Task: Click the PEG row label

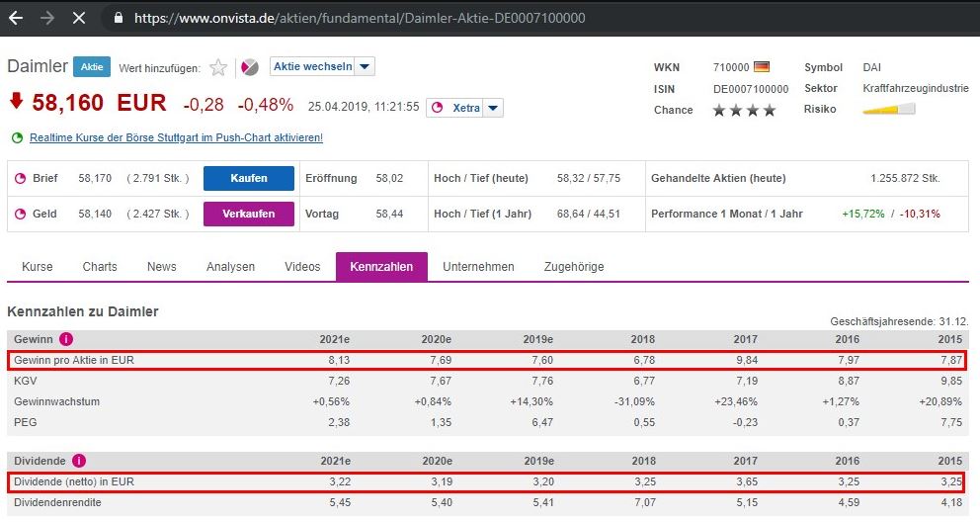Action: click(x=25, y=422)
